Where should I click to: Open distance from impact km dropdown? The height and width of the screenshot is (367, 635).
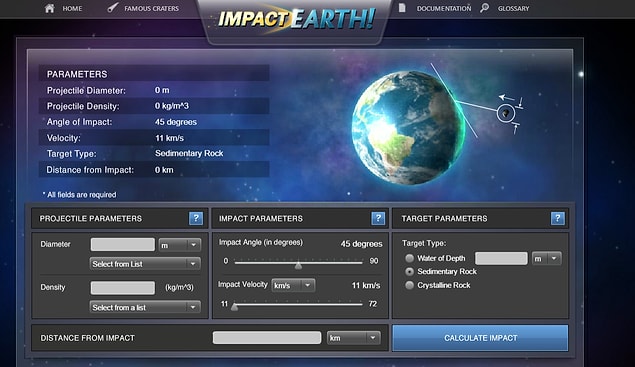click(x=354, y=338)
